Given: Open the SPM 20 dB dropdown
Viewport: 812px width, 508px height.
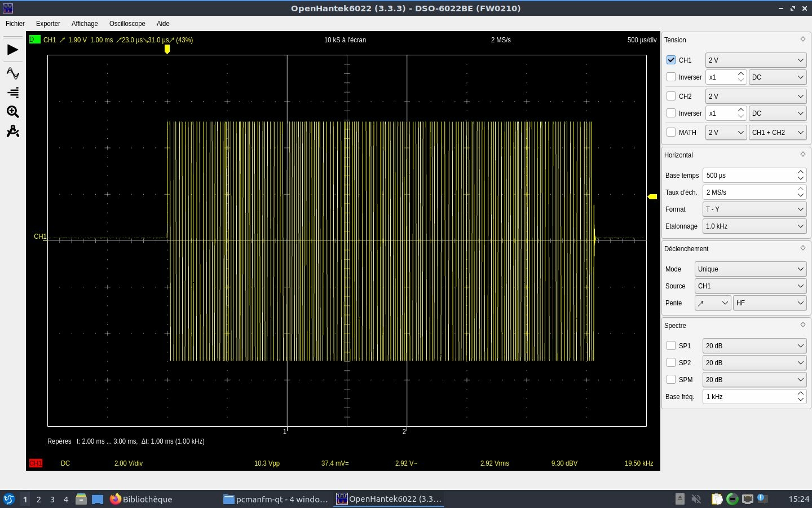Looking at the screenshot, I should (754, 379).
